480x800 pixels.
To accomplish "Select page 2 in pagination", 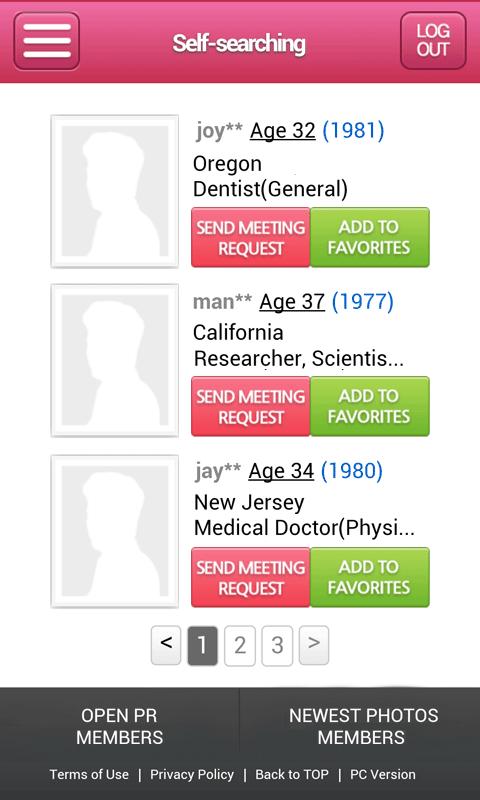I will [240, 646].
